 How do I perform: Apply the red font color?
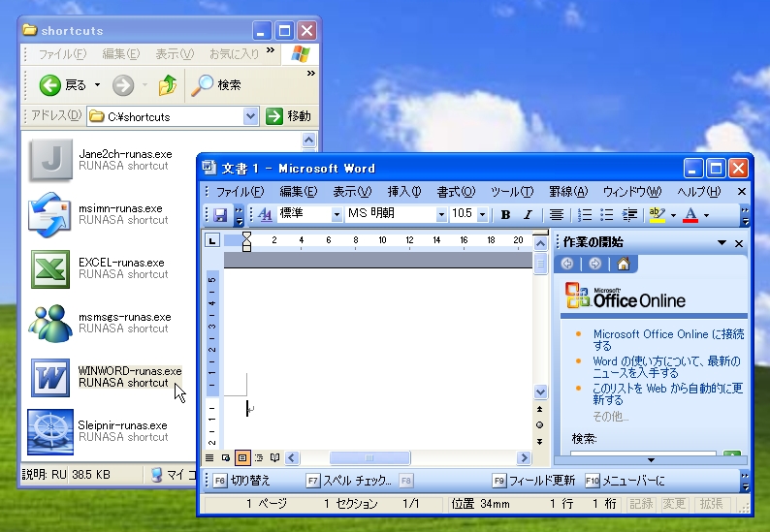[690, 215]
